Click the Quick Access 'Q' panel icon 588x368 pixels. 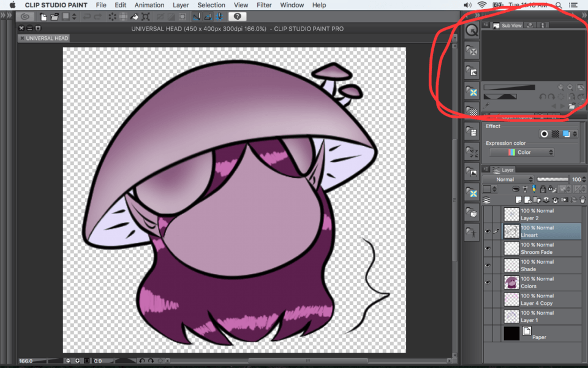pyautogui.click(x=472, y=29)
